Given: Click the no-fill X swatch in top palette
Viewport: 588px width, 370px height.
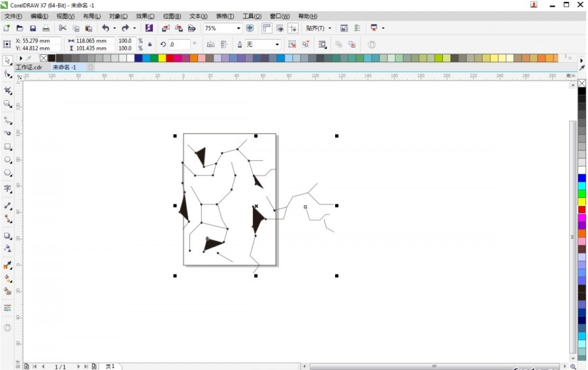Looking at the screenshot, I should pyautogui.click(x=44, y=58).
